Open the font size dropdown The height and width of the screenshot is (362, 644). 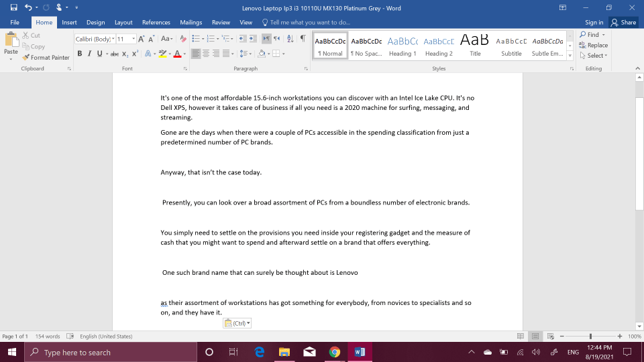133,39
